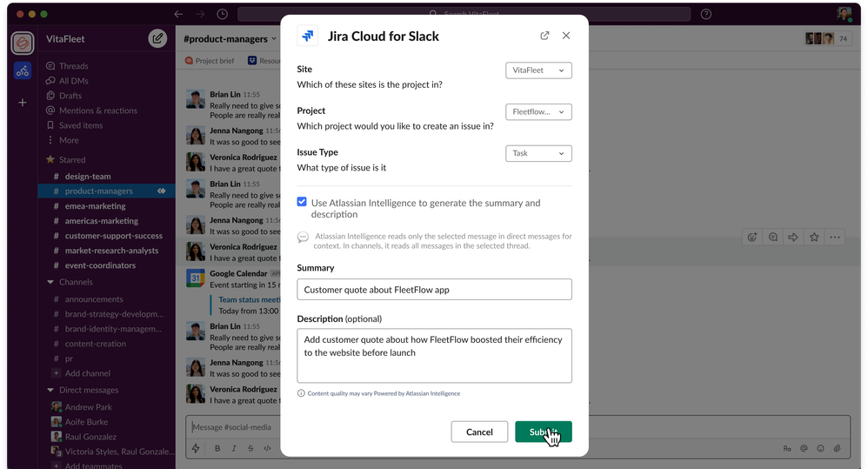
Task: Close the Jira Cloud for Slack dialog
Action: [x=565, y=36]
